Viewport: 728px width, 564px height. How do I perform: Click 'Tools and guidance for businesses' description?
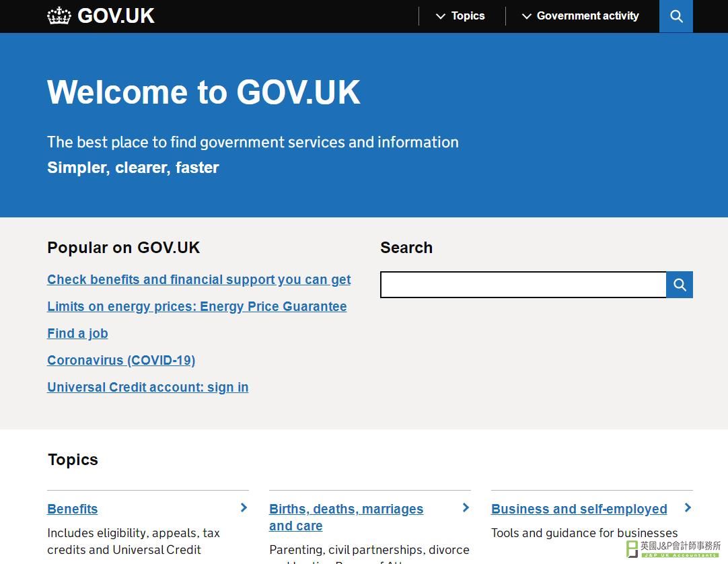(584, 533)
